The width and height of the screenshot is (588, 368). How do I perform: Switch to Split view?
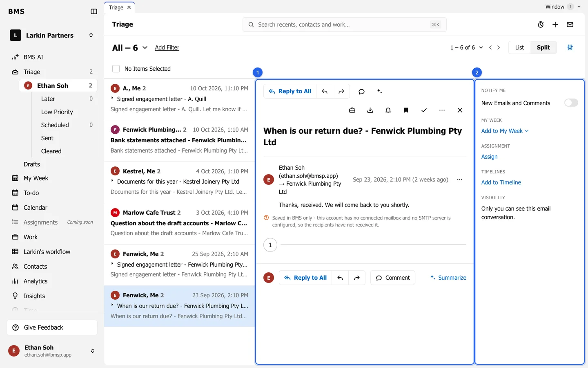coord(543,47)
